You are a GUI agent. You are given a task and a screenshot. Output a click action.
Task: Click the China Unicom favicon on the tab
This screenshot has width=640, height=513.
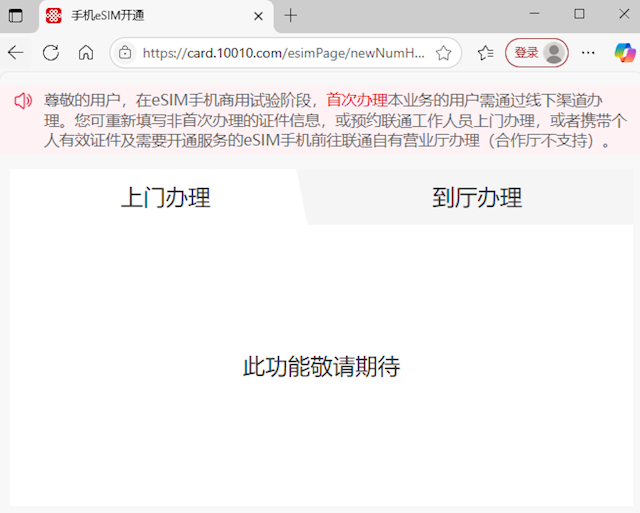53,16
